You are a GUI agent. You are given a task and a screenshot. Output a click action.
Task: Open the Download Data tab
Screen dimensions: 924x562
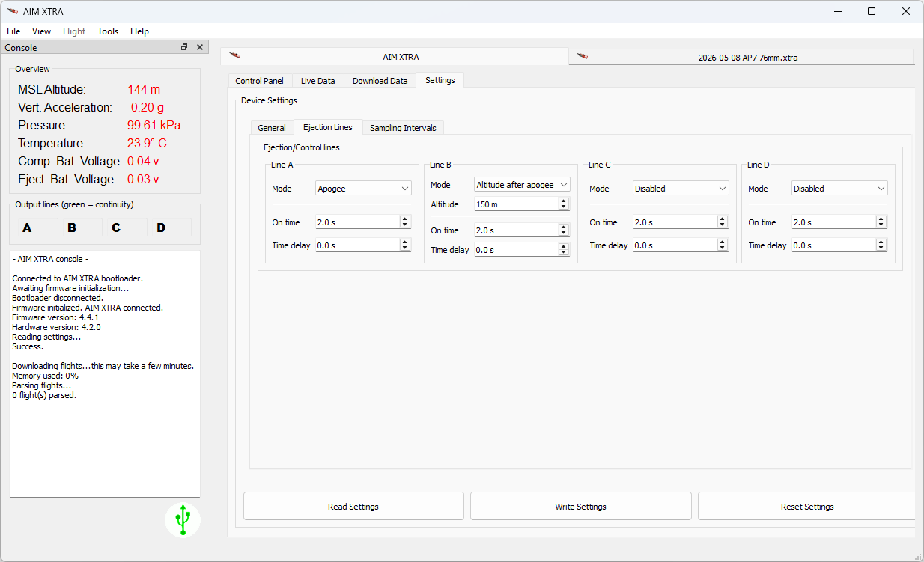point(380,81)
